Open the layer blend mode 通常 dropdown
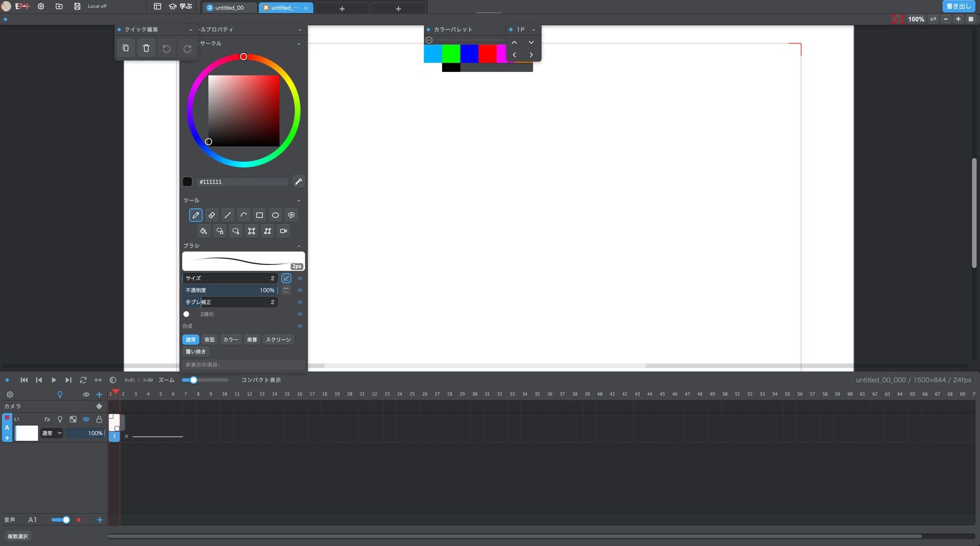This screenshot has height=546, width=980. pyautogui.click(x=52, y=433)
